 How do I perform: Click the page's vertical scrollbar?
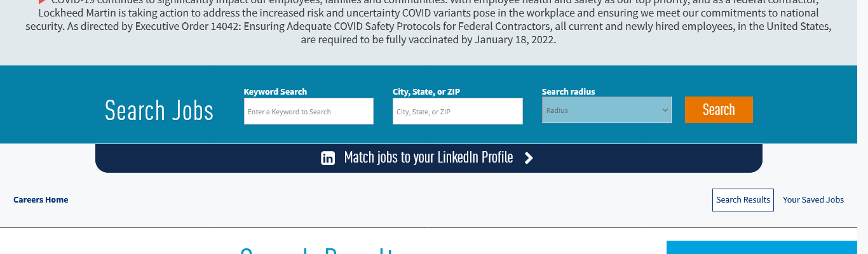point(862,127)
